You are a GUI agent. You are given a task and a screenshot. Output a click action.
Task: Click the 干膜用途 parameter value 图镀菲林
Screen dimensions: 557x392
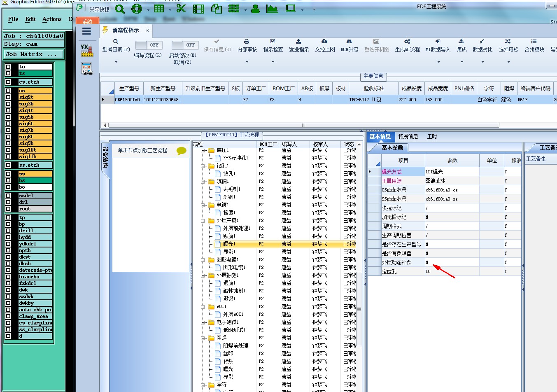pyautogui.click(x=452, y=181)
